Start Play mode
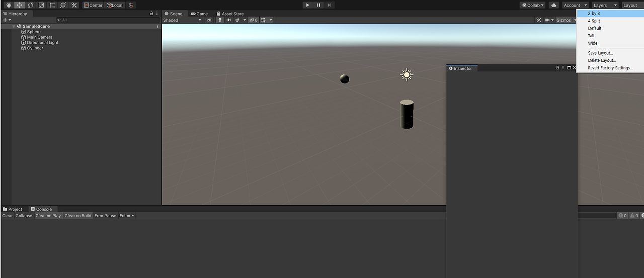Viewport: 644px width, 278px height. tap(308, 5)
